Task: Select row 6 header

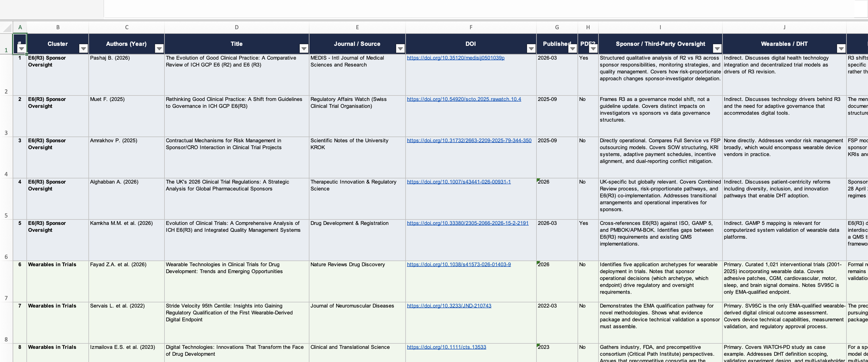Action: 6,240
